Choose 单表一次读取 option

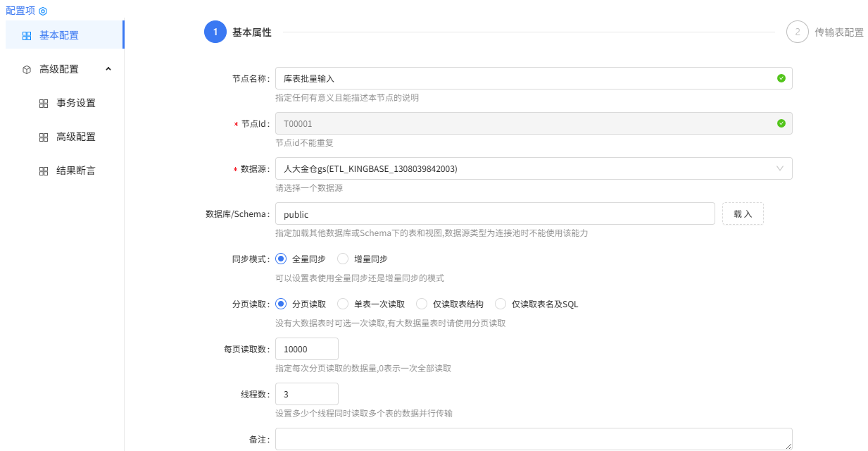343,304
